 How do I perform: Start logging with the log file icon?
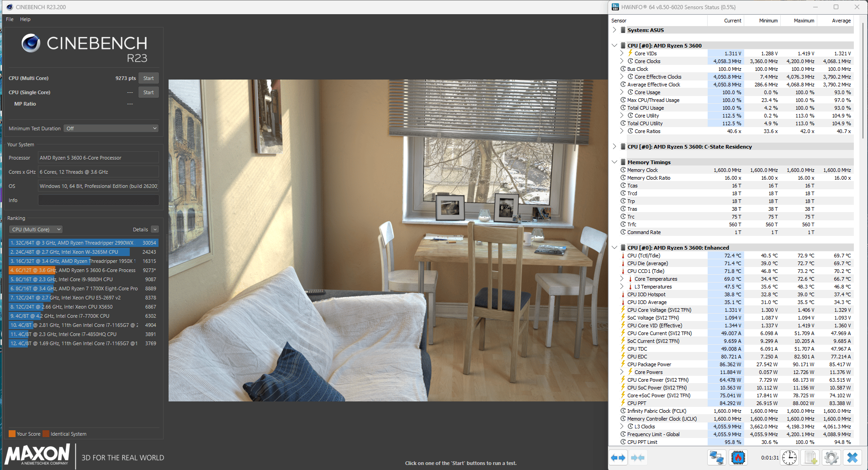[x=810, y=458]
